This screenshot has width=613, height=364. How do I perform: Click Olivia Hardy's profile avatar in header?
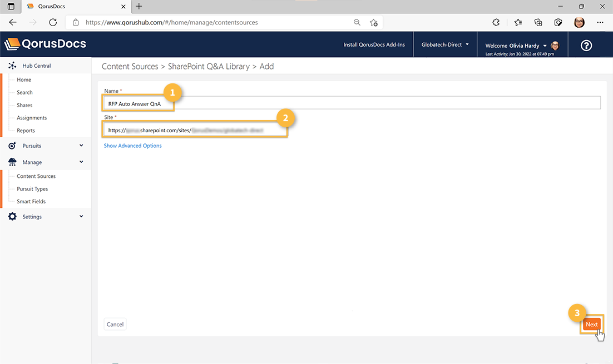pos(555,46)
